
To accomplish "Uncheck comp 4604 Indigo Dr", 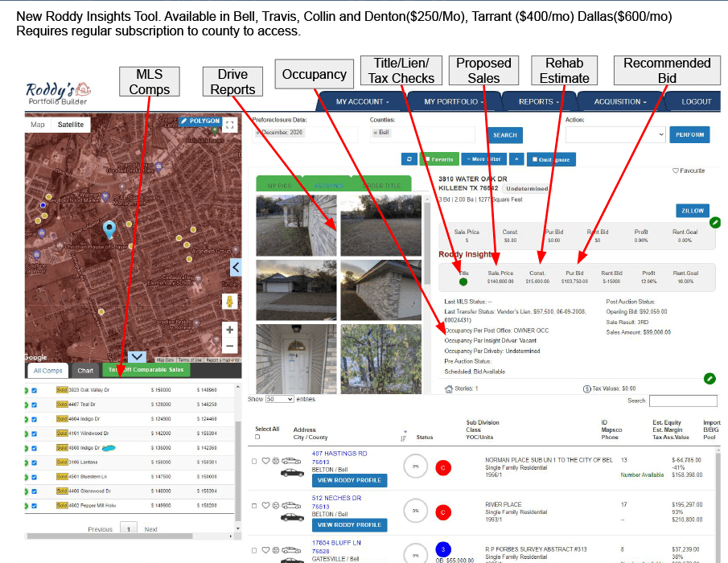I will pos(34,419).
